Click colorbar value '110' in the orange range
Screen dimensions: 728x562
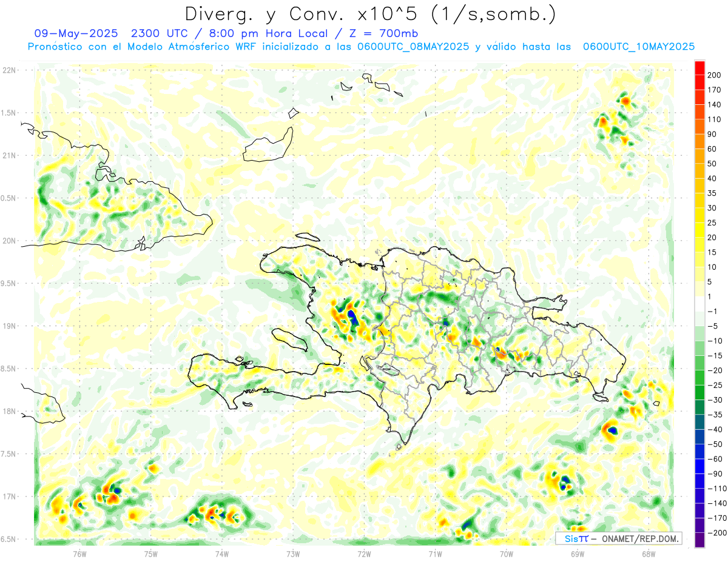coord(715,119)
